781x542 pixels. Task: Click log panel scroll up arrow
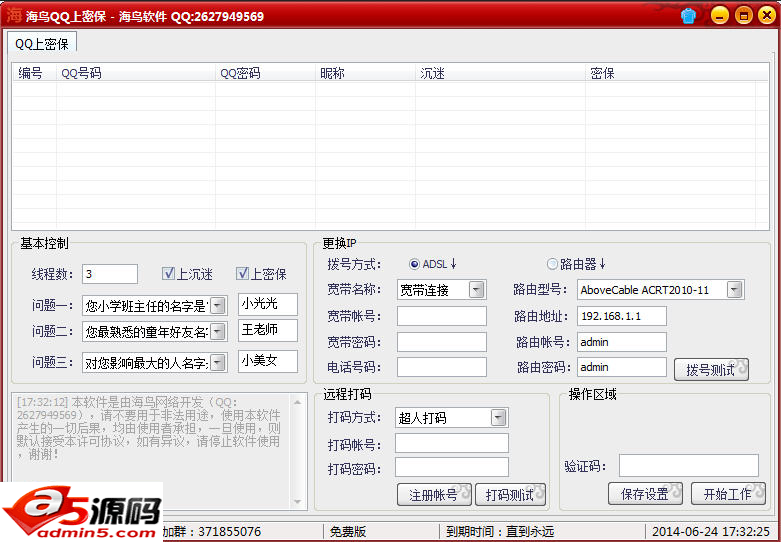pyautogui.click(x=297, y=402)
